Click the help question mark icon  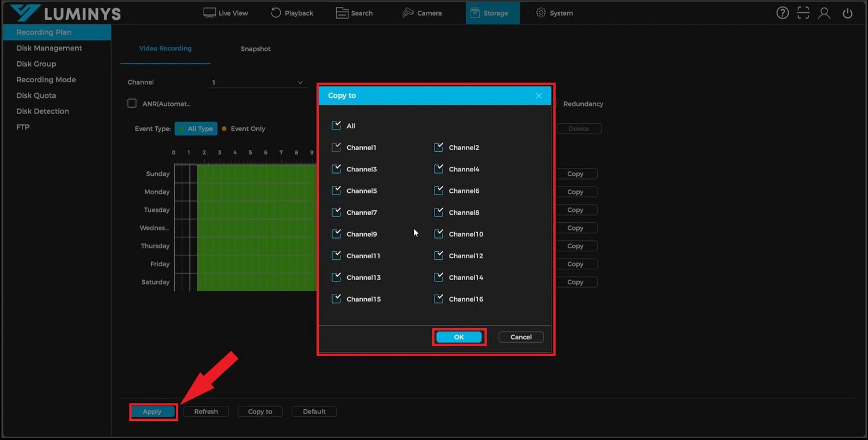pyautogui.click(x=782, y=13)
